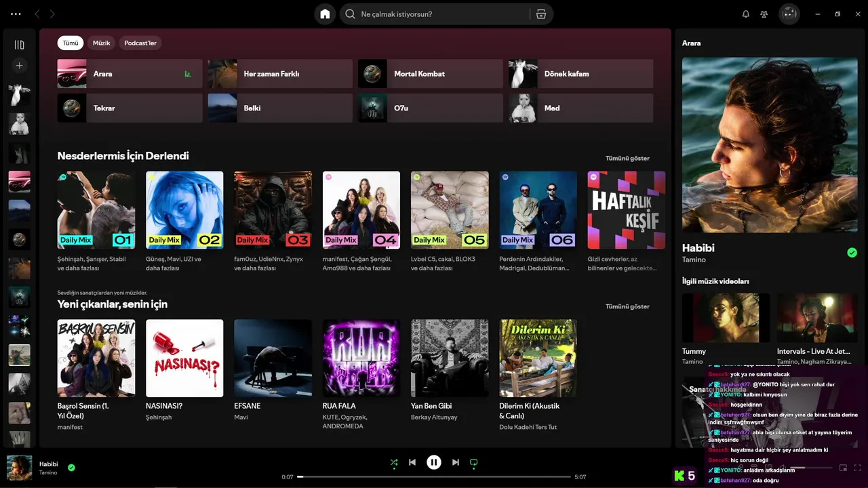
Task: Open the Med tile
Action: pyautogui.click(x=581, y=108)
